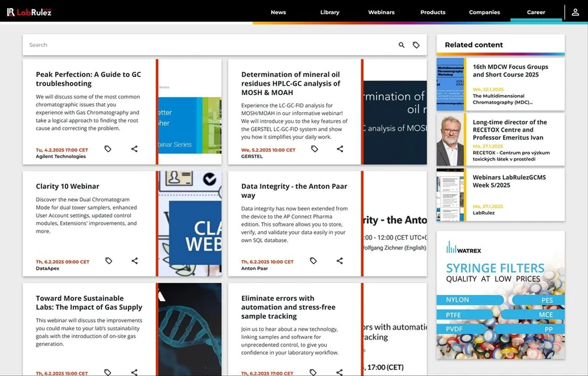Open Toward More Sustainable Labs title
The width and height of the screenshot is (588, 376).
pos(89,302)
